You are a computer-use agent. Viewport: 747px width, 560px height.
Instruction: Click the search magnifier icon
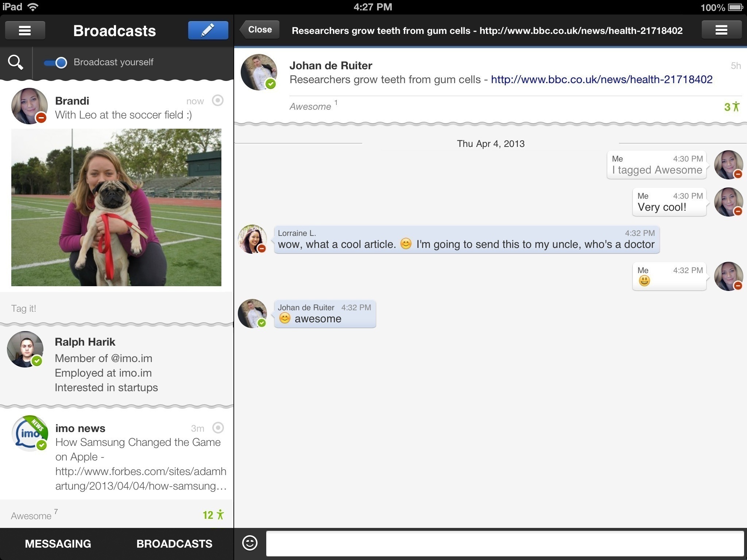coord(16,62)
